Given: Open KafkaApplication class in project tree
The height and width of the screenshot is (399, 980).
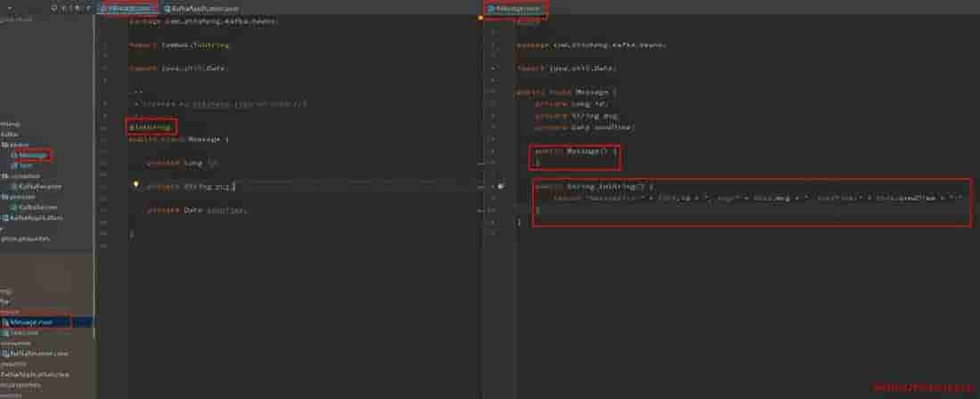Looking at the screenshot, I should point(32,217).
